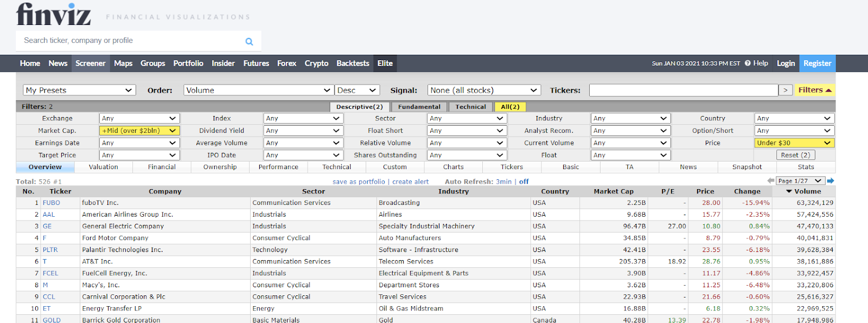
Task: Set auto refresh to 3min
Action: [503, 182]
